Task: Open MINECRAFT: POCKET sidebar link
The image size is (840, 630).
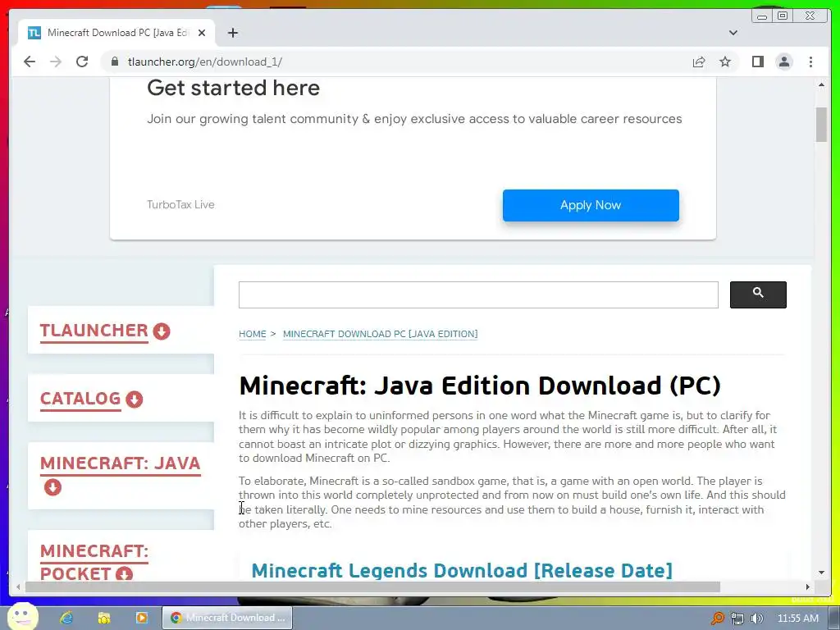Action: point(94,561)
